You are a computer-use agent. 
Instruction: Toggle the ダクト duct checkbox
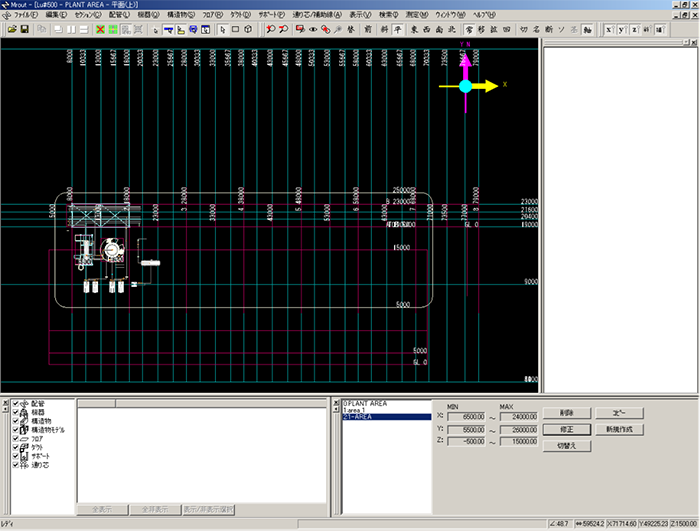coord(17,445)
